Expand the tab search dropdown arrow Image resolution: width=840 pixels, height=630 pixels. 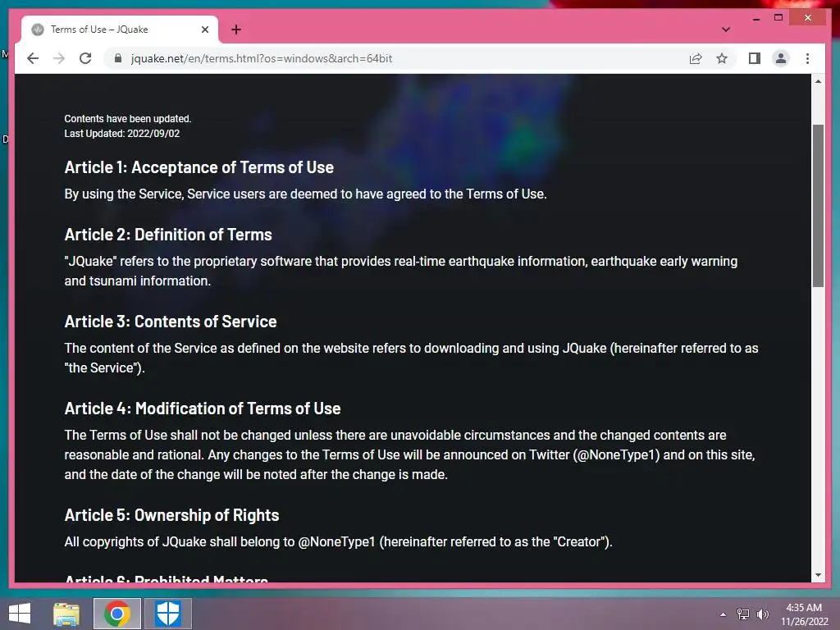pos(726,30)
